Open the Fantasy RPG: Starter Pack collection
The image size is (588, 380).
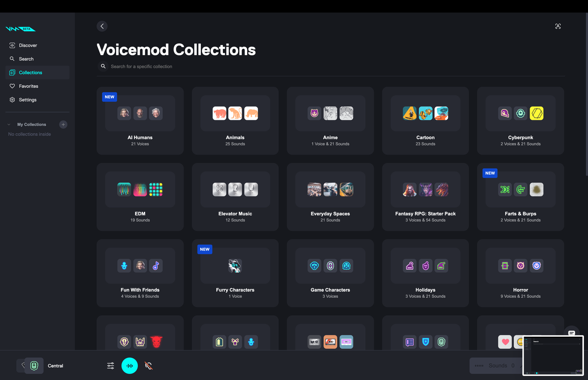425,197
